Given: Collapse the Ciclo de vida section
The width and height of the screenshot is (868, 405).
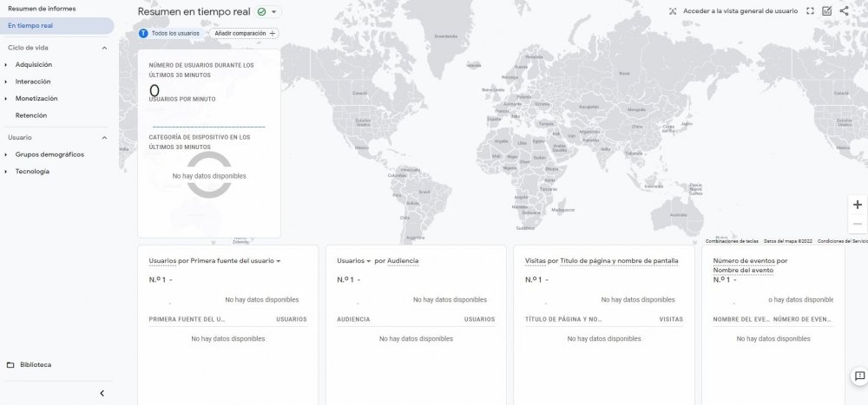Looking at the screenshot, I should [104, 49].
